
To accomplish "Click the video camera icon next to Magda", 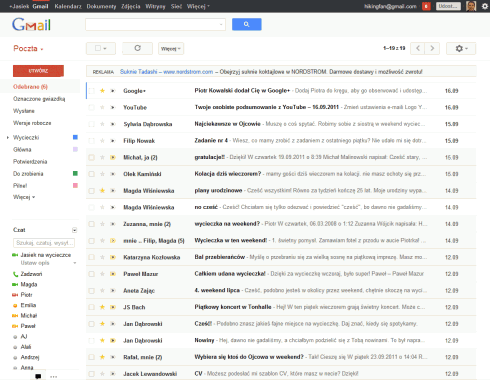I will pyautogui.click(x=15, y=284).
